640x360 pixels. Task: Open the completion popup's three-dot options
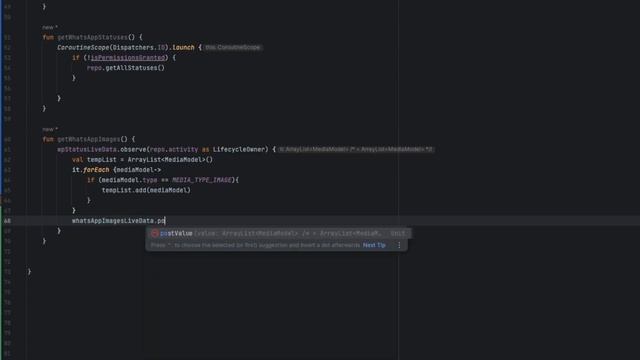[x=399, y=245]
